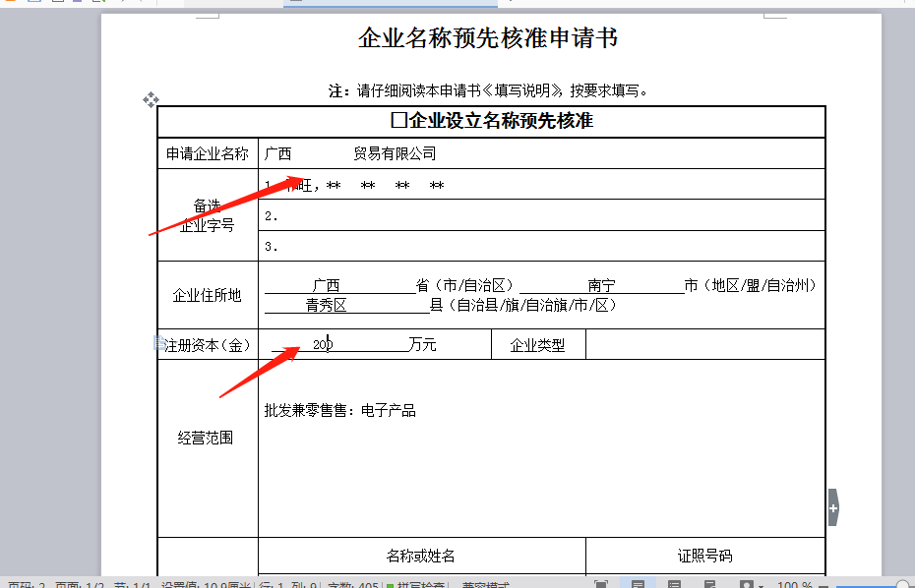915x588 pixels.
Task: Place cursor in 注册资本 amount field
Action: 354,344
